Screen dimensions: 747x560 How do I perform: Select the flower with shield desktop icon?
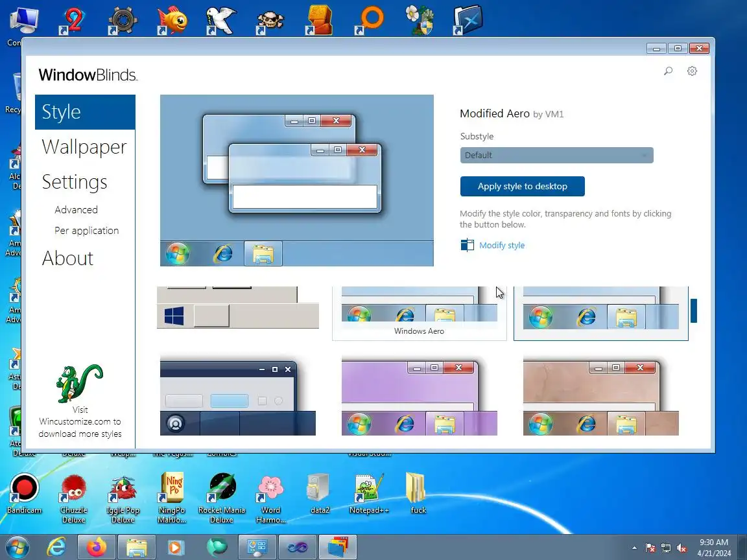(420, 21)
